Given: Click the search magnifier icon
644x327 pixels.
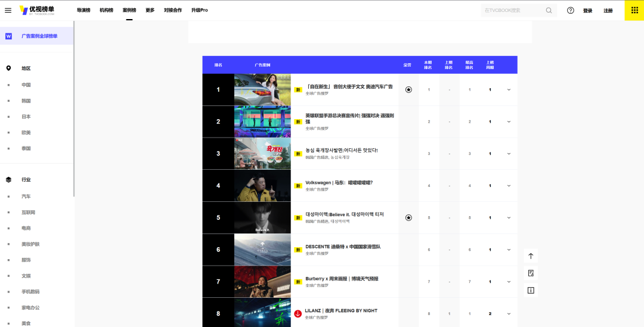Looking at the screenshot, I should coord(549,10).
